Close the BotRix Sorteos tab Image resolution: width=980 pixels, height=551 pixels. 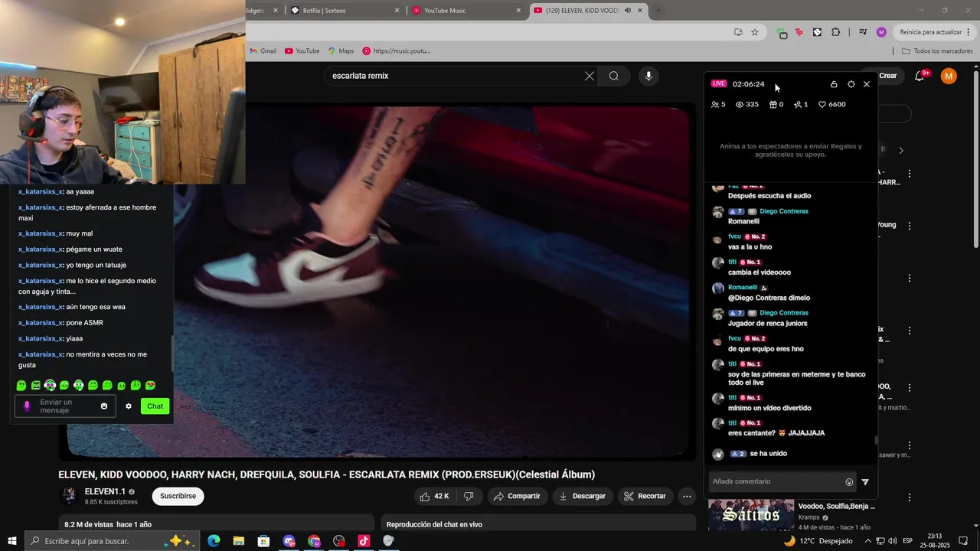[397, 11]
